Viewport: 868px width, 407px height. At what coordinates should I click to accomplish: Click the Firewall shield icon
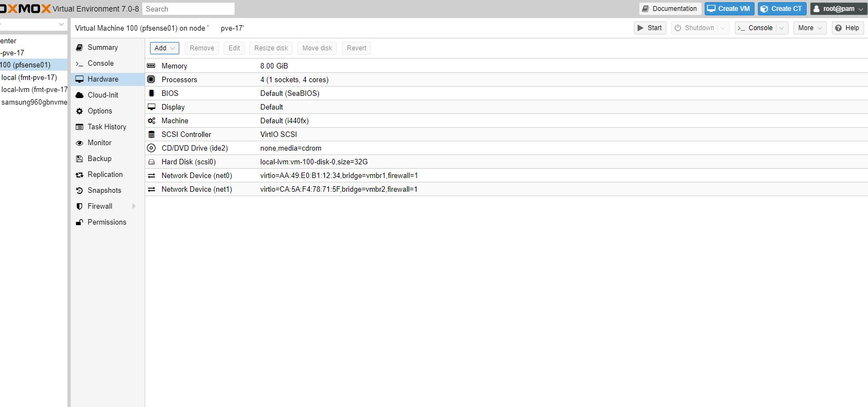click(79, 207)
